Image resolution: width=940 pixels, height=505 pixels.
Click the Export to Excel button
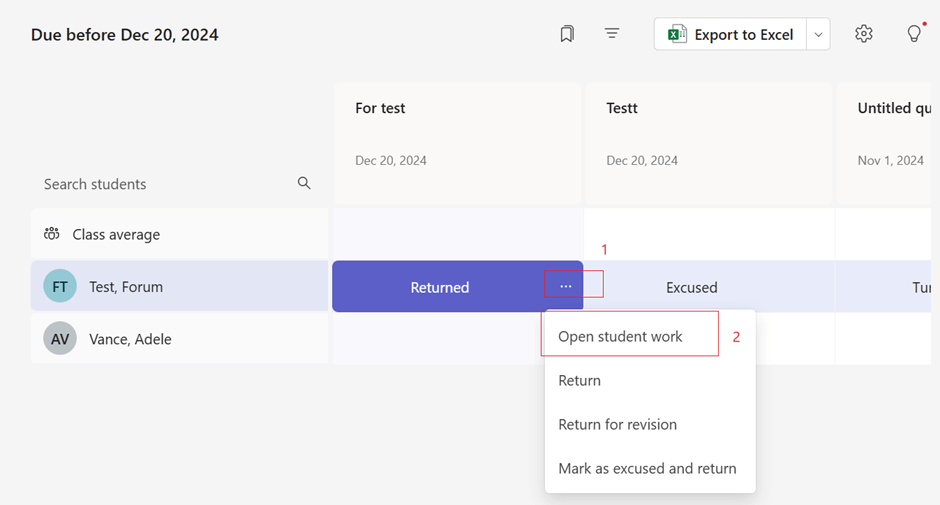pyautogui.click(x=730, y=34)
